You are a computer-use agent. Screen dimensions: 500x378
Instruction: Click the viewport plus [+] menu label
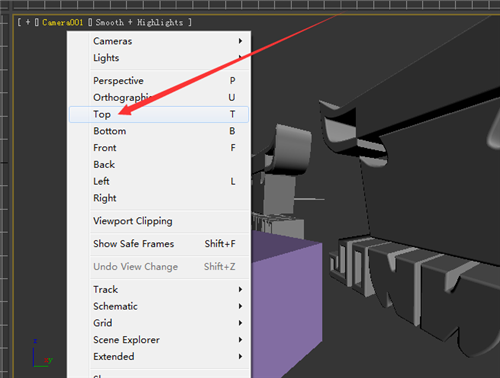tap(28, 22)
